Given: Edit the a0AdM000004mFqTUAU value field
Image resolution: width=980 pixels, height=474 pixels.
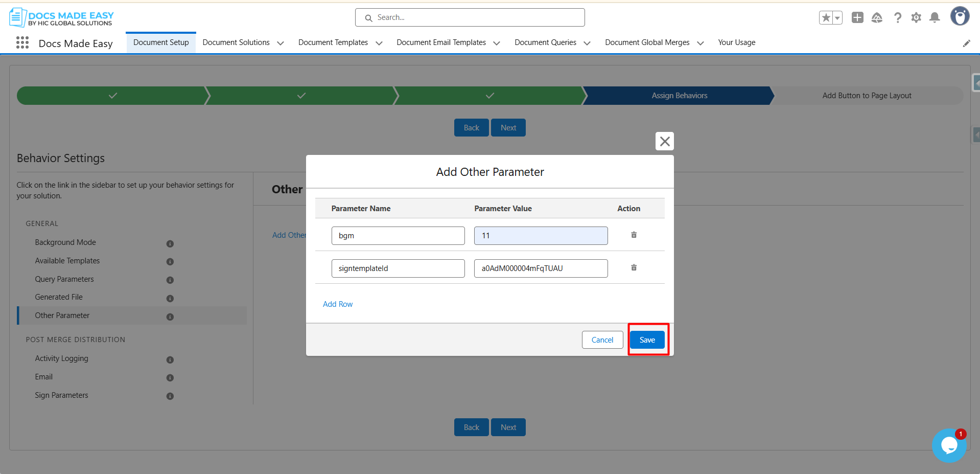Looking at the screenshot, I should click(541, 268).
